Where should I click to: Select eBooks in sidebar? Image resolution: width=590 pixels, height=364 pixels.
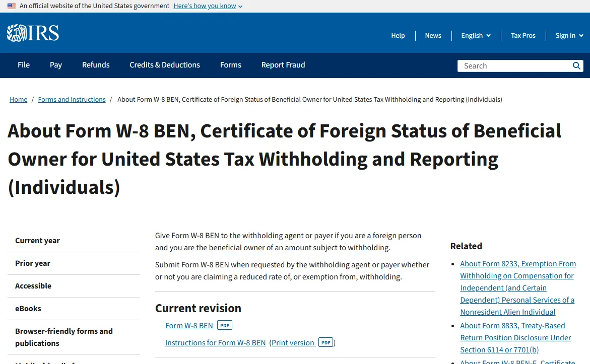(x=74, y=308)
